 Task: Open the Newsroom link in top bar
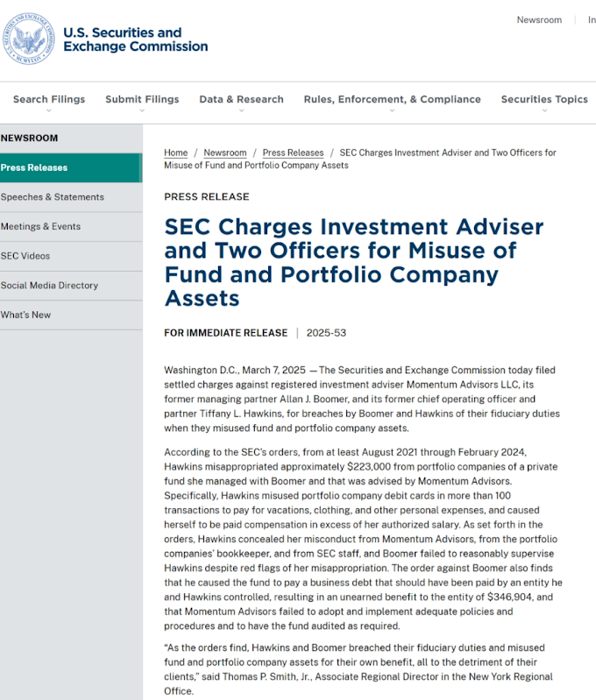coord(539,19)
